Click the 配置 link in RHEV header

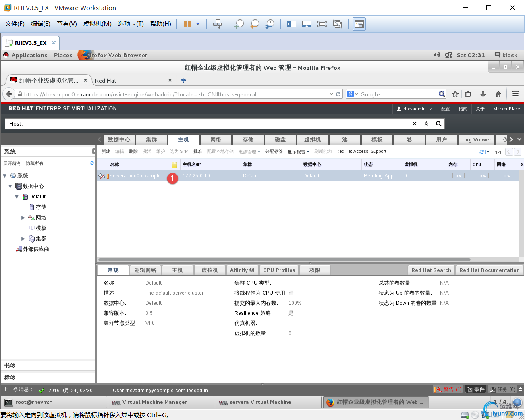point(445,109)
